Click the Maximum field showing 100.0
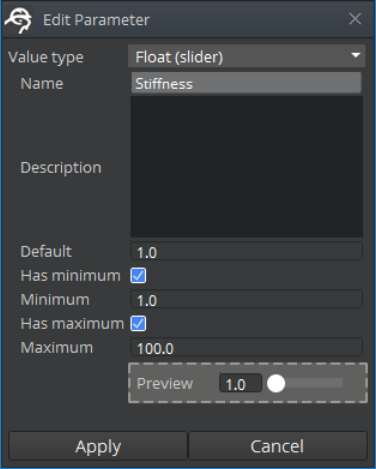 click(x=247, y=348)
